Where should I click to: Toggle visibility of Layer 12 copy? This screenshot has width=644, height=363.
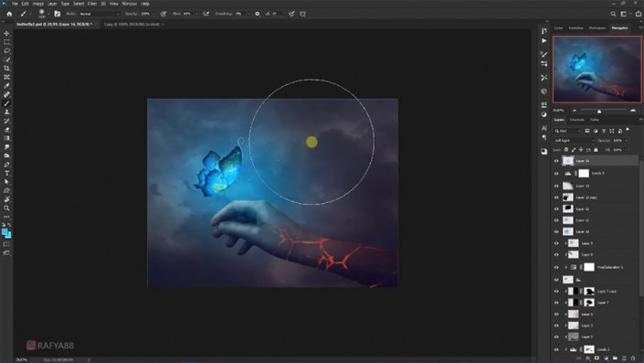pos(556,198)
